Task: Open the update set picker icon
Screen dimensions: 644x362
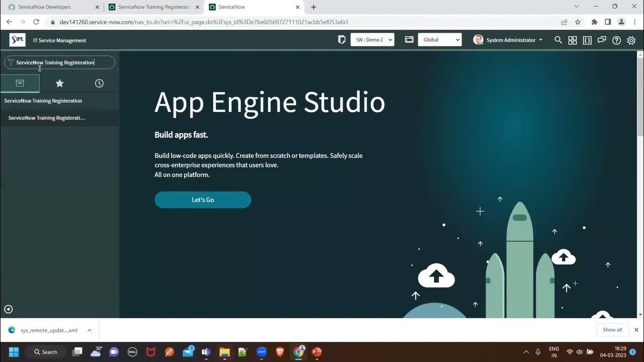Action: pos(342,40)
